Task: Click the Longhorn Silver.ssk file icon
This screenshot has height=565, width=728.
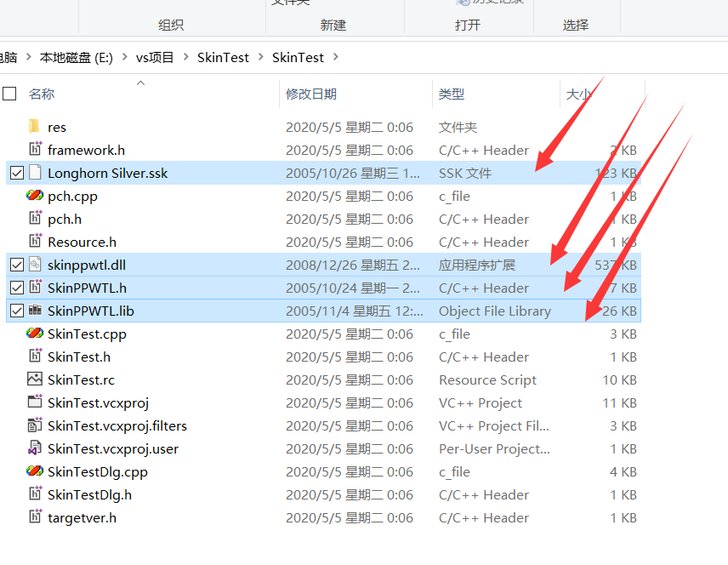Action: tap(35, 173)
